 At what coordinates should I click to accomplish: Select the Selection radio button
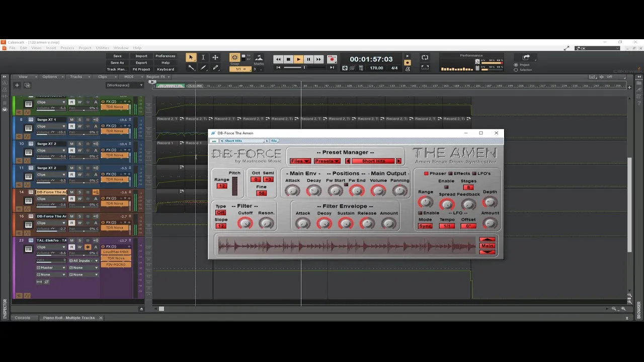pyautogui.click(x=516, y=69)
